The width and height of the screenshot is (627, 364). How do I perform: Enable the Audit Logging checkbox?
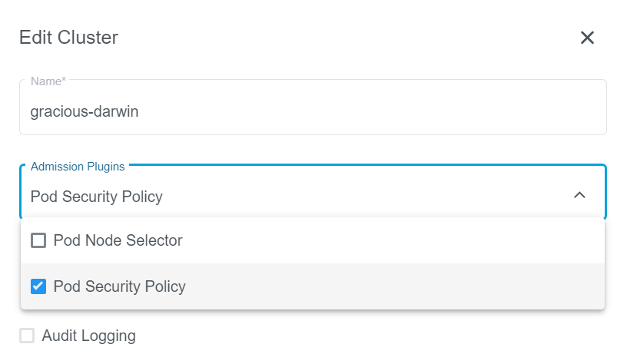coord(27,336)
